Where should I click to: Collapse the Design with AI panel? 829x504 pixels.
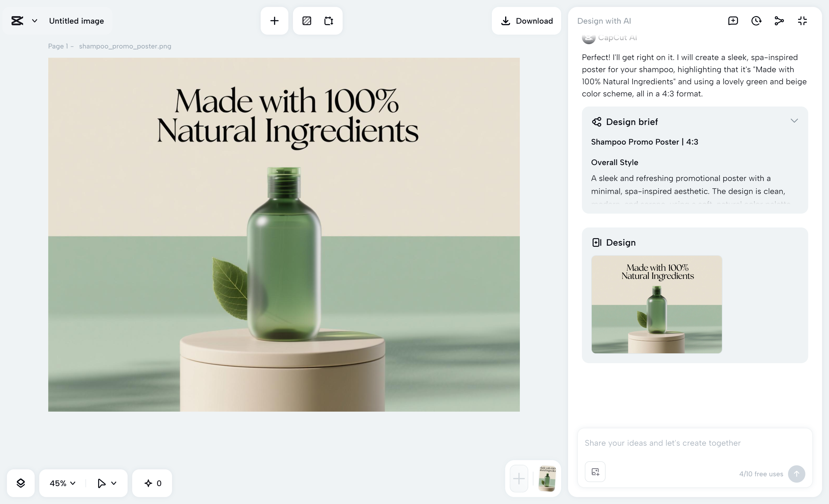802,21
